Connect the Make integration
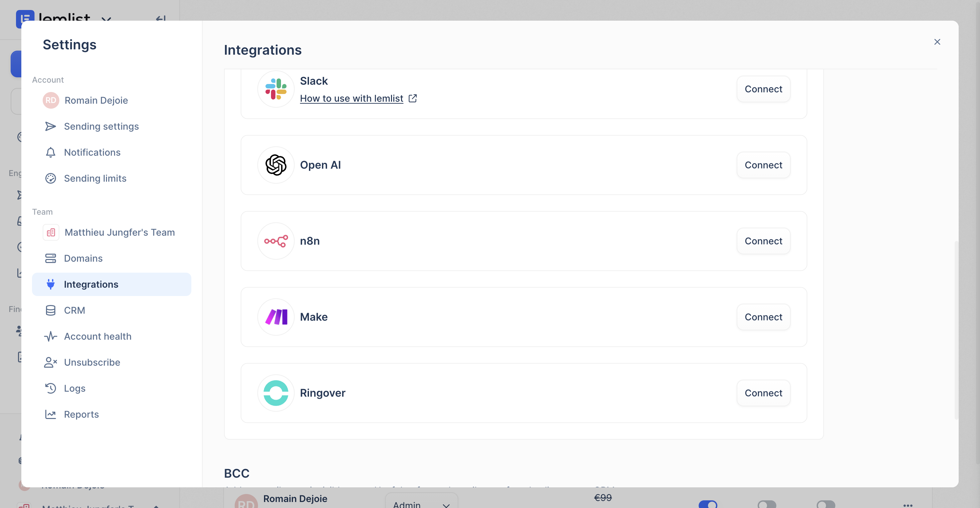980x508 pixels. (x=763, y=317)
